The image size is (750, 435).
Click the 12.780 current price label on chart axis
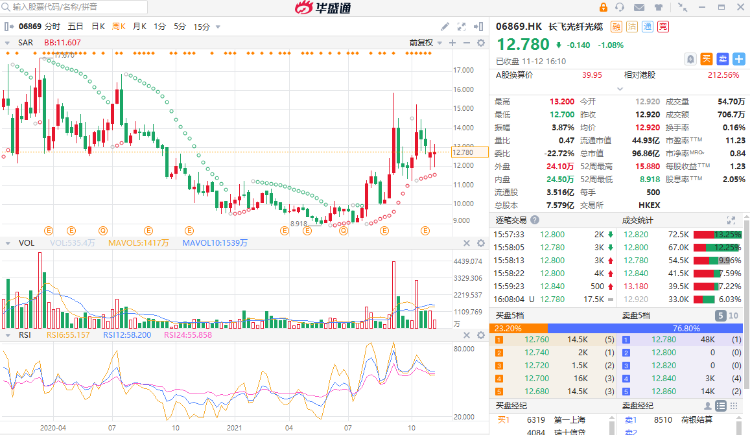pos(470,152)
